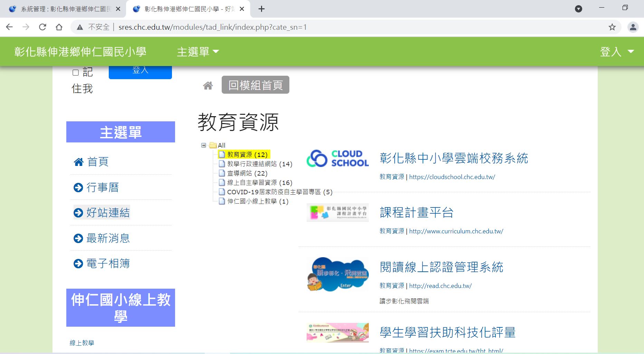Open the Cloud School logo thumbnail
The height and width of the screenshot is (354, 644).
click(338, 158)
